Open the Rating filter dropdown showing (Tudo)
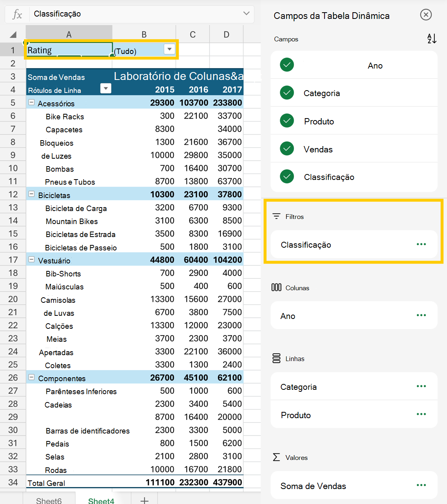447x504 pixels. point(169,49)
